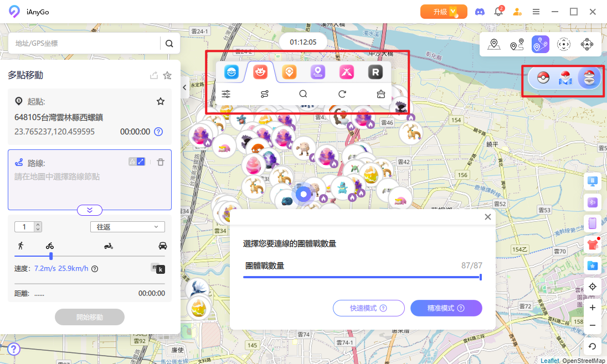Zoom in on the map

pyautogui.click(x=592, y=308)
